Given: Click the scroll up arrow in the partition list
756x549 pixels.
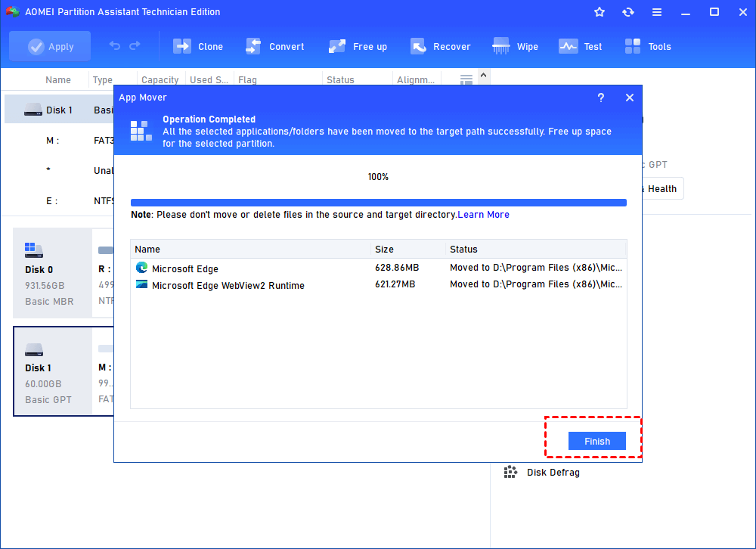Looking at the screenshot, I should (483, 76).
